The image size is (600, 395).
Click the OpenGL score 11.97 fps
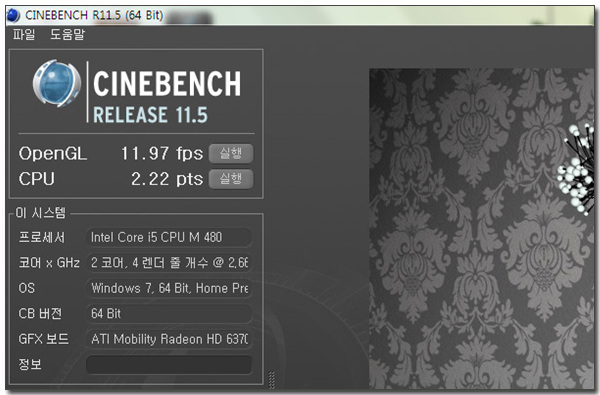[x=162, y=153]
